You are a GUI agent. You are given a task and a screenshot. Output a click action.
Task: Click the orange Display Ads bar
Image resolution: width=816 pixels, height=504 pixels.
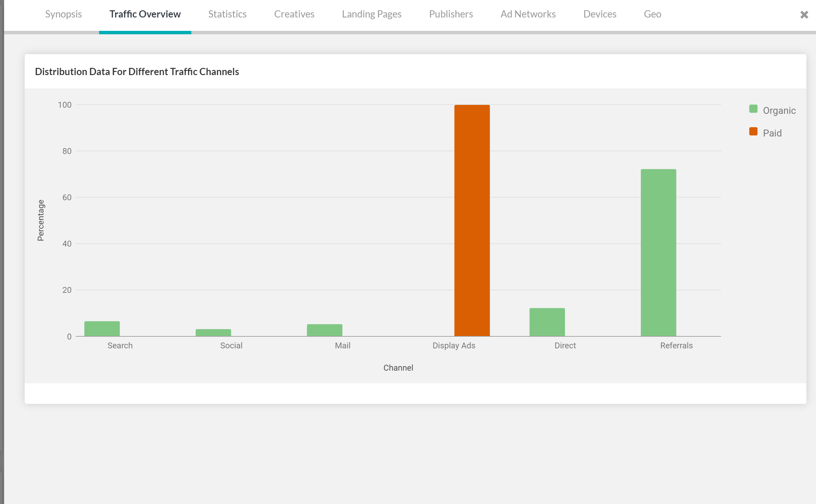(x=472, y=220)
